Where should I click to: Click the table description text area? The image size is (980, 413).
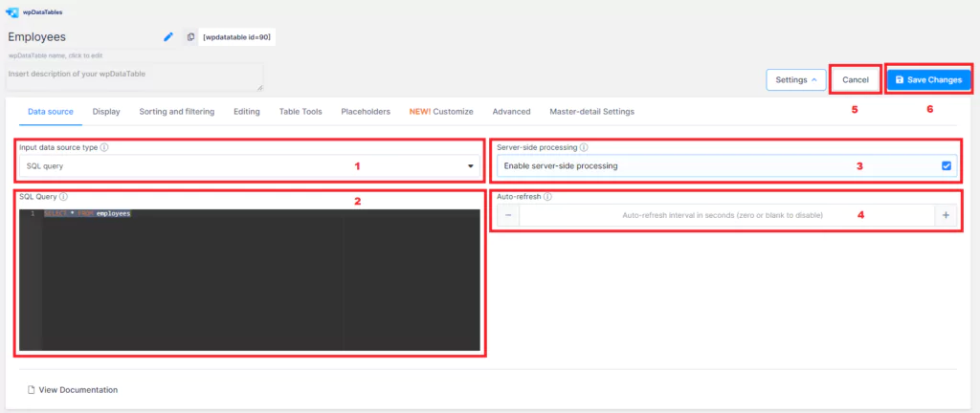tap(135, 76)
